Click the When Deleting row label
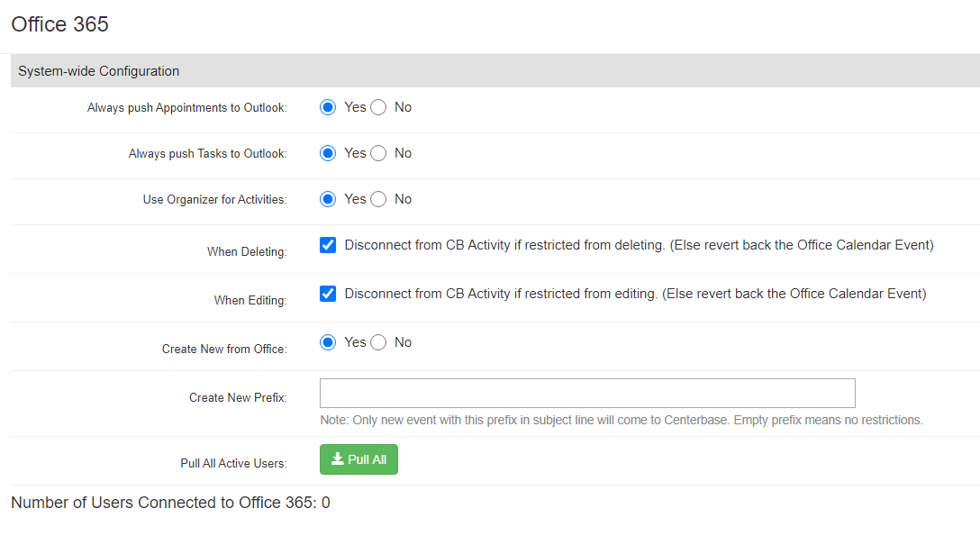 click(x=247, y=252)
